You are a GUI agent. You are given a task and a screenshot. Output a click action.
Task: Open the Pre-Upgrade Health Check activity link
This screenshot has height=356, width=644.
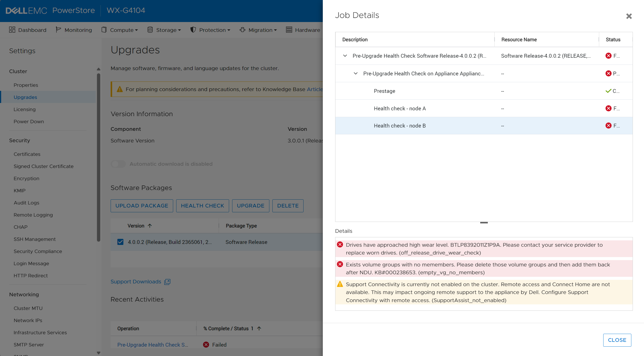[153, 345]
